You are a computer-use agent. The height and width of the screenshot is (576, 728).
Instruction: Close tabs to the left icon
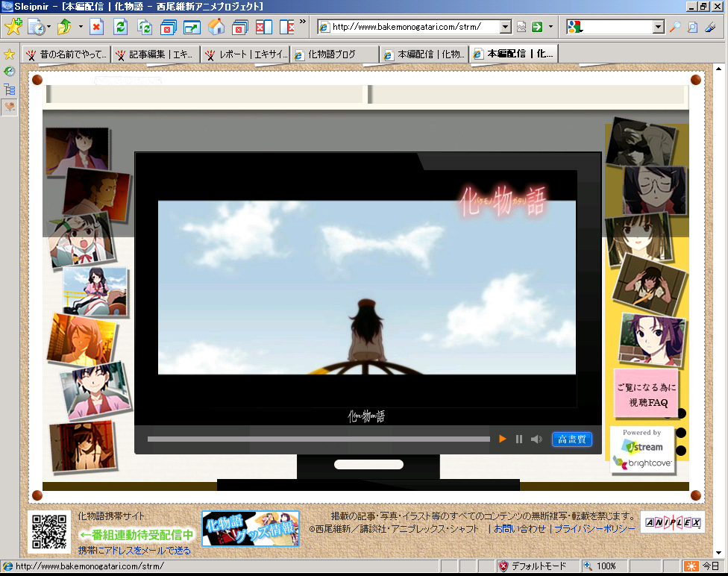point(263,27)
